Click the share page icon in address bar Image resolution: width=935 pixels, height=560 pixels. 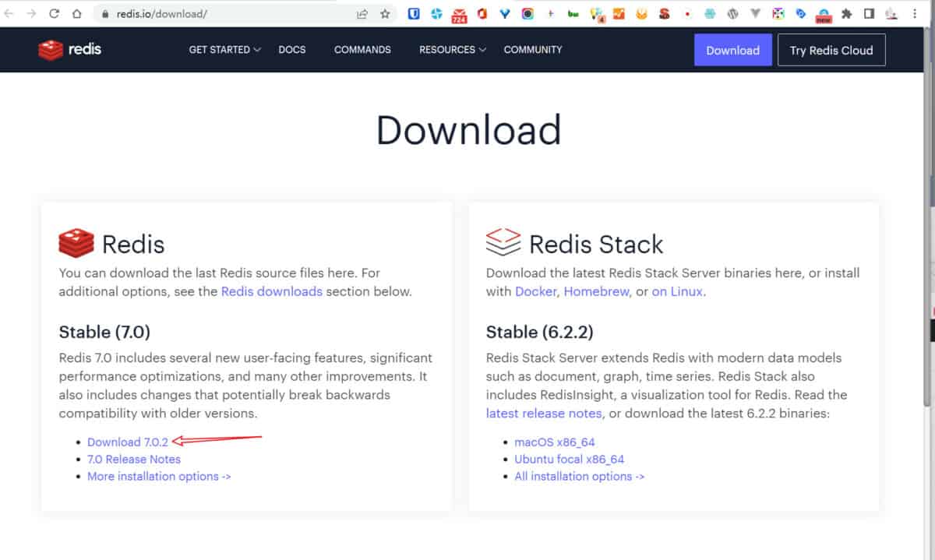pyautogui.click(x=362, y=14)
